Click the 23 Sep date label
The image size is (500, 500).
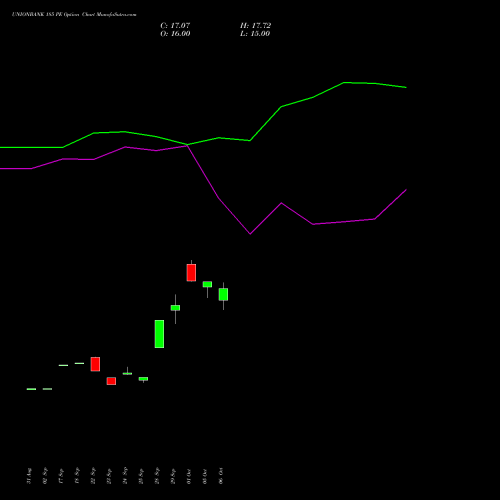click(x=109, y=476)
